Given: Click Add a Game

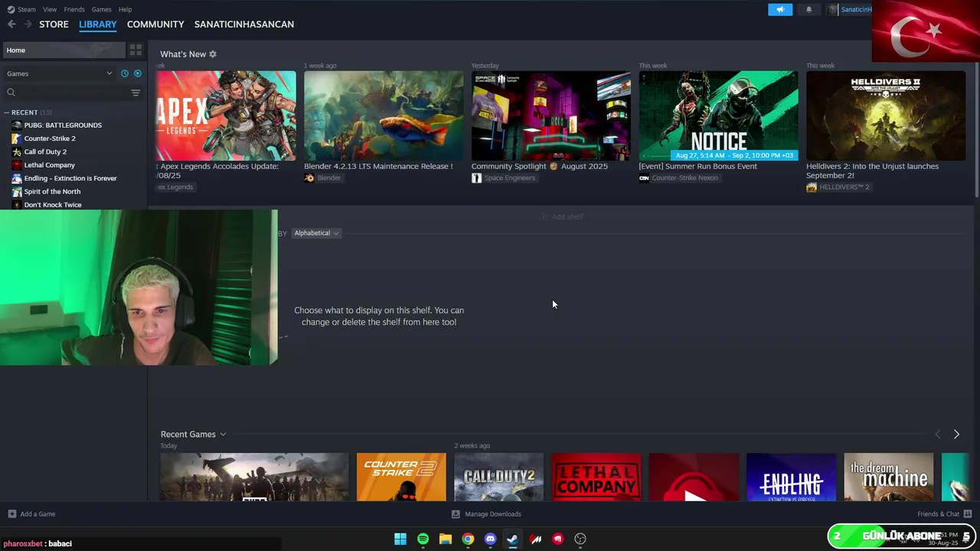Looking at the screenshot, I should [x=31, y=514].
